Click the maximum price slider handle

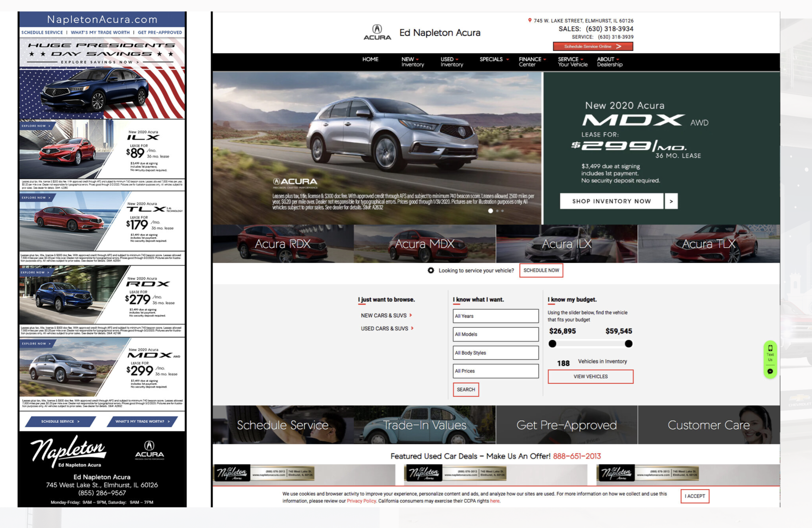629,344
